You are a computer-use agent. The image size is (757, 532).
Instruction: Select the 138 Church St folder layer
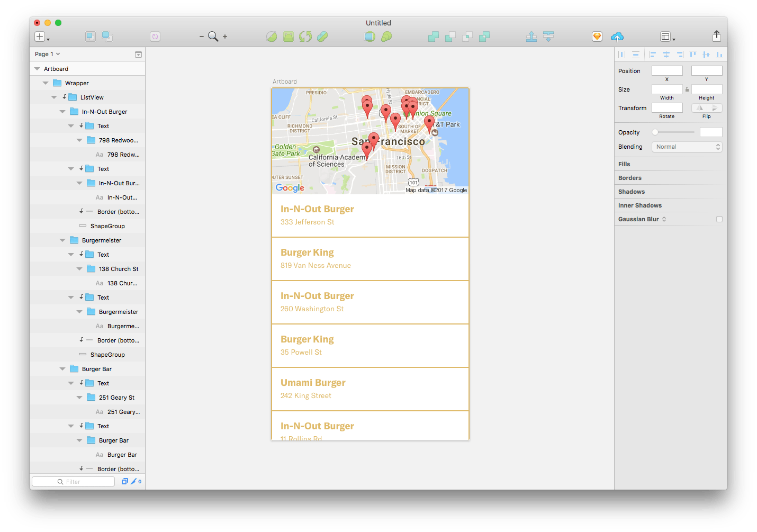(87, 269)
